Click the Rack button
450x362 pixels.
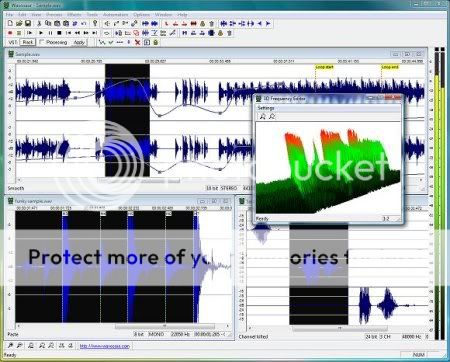tap(28, 42)
